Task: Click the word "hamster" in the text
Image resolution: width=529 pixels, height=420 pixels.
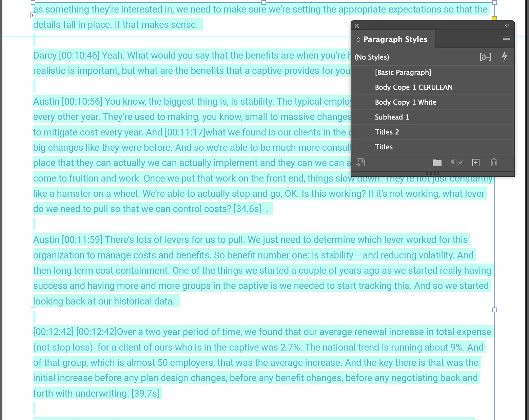Action: 74,194
